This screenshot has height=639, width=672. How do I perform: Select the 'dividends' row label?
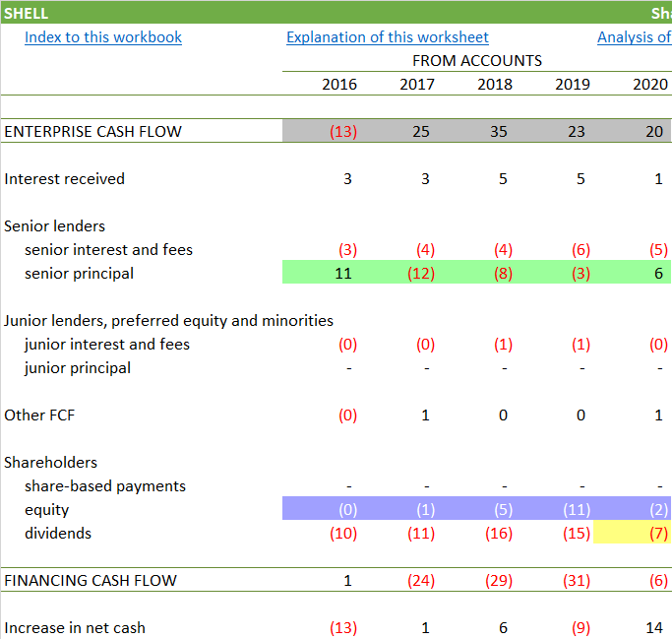(x=58, y=533)
